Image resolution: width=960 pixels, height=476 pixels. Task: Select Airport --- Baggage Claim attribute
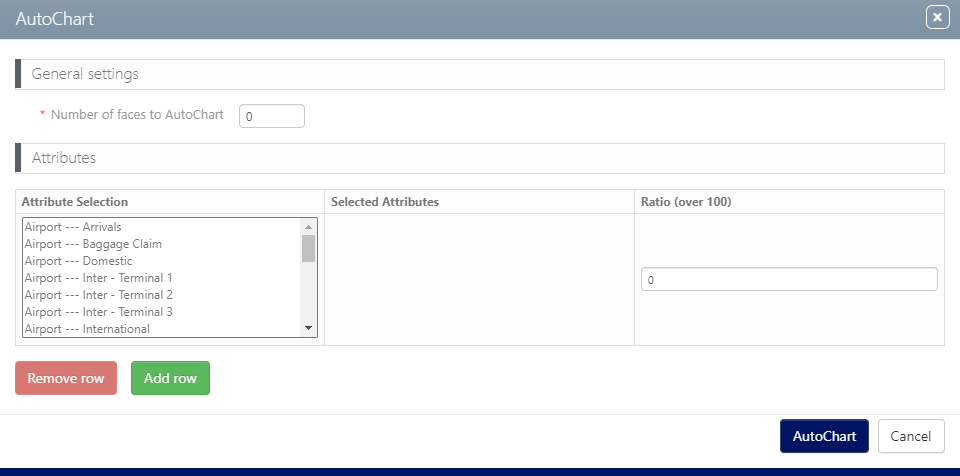93,244
